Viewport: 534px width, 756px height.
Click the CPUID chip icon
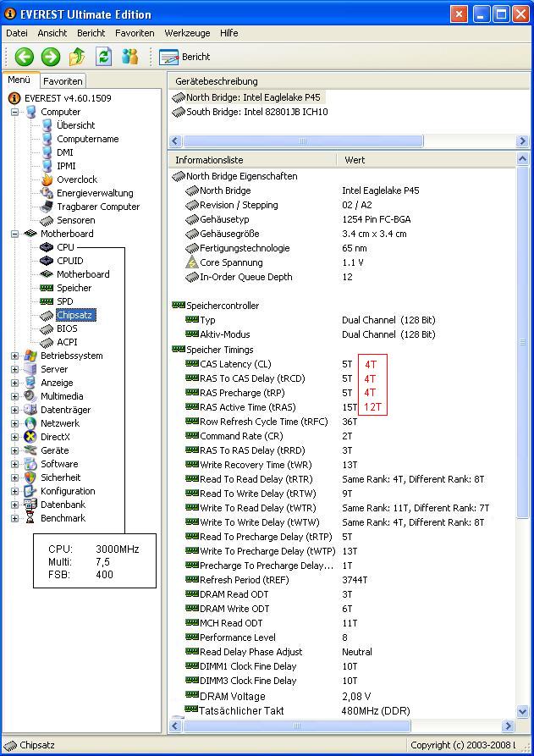47,261
